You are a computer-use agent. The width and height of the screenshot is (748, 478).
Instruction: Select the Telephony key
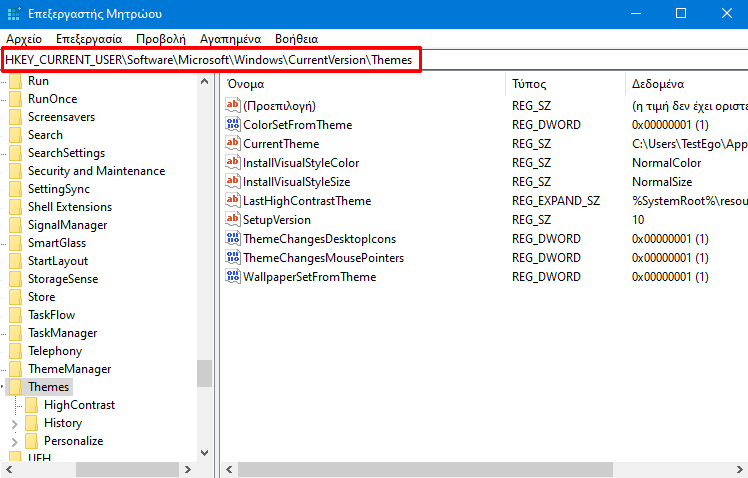55,351
